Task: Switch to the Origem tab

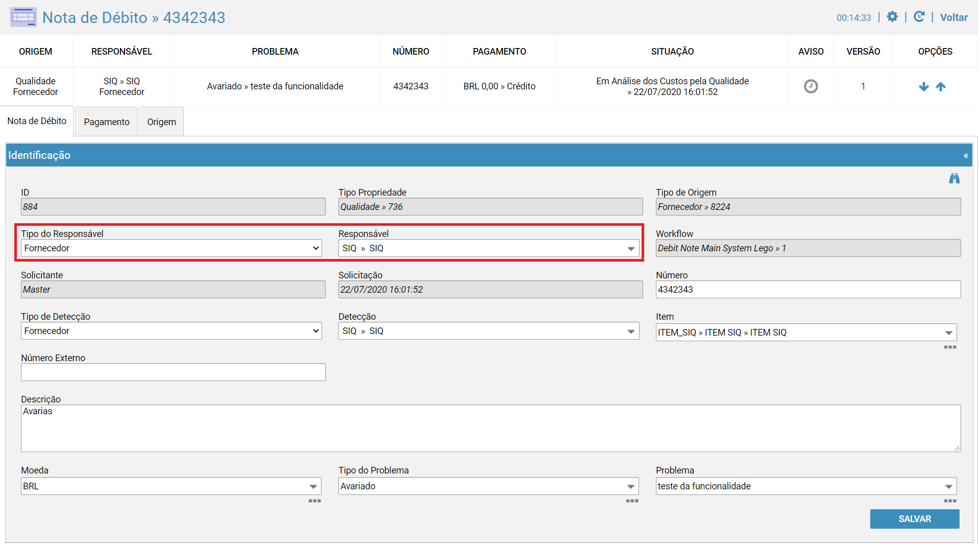Action: [161, 122]
